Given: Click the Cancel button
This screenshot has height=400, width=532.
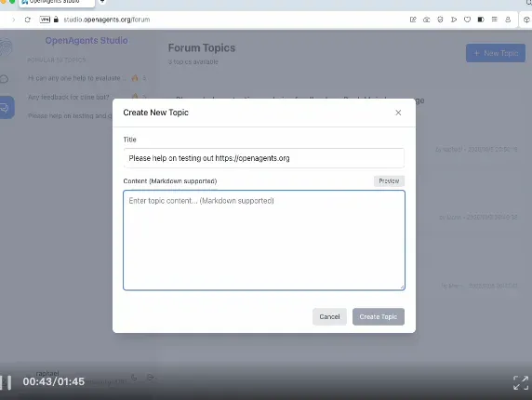Looking at the screenshot, I should pos(329,316).
